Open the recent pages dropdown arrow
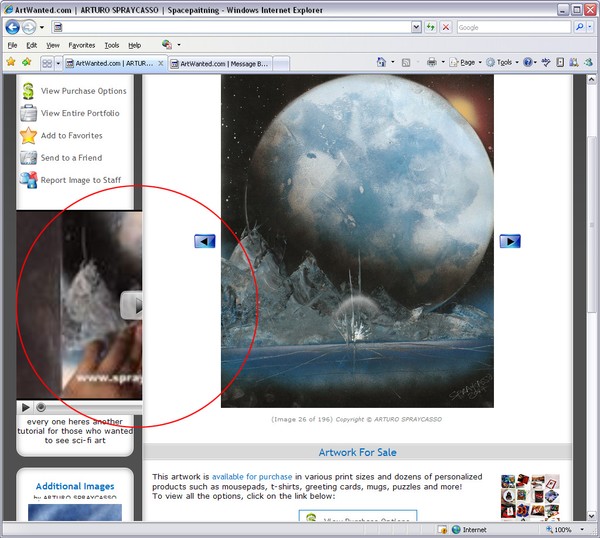The height and width of the screenshot is (538, 600). (42, 27)
